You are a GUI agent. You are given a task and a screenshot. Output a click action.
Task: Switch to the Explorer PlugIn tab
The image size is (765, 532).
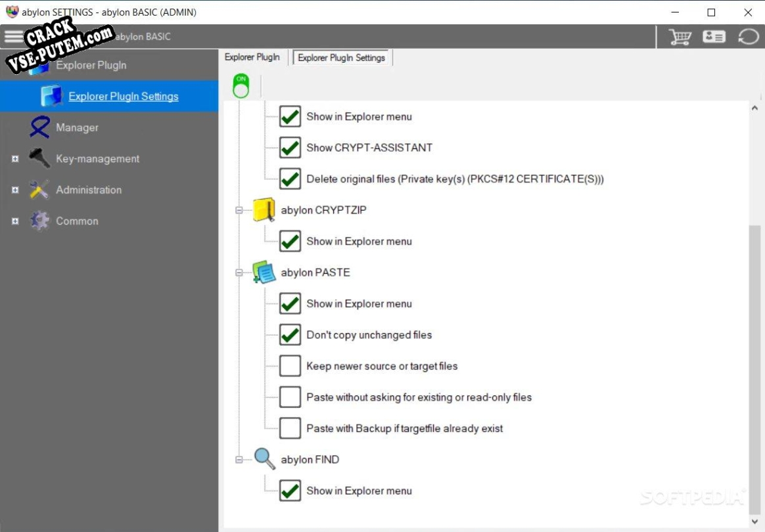252,57
